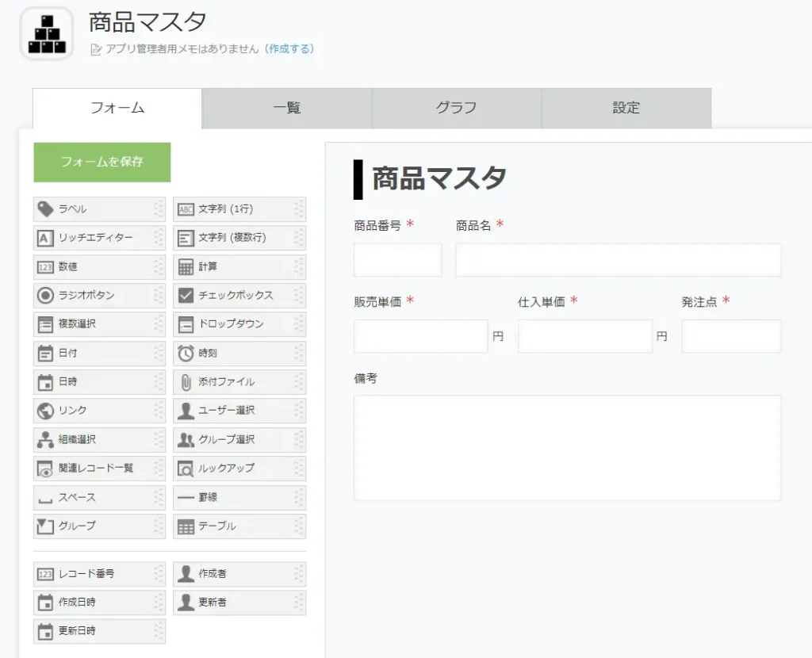Click the 販売単価 field label
Image resolution: width=812 pixels, height=658 pixels.
click(x=377, y=302)
